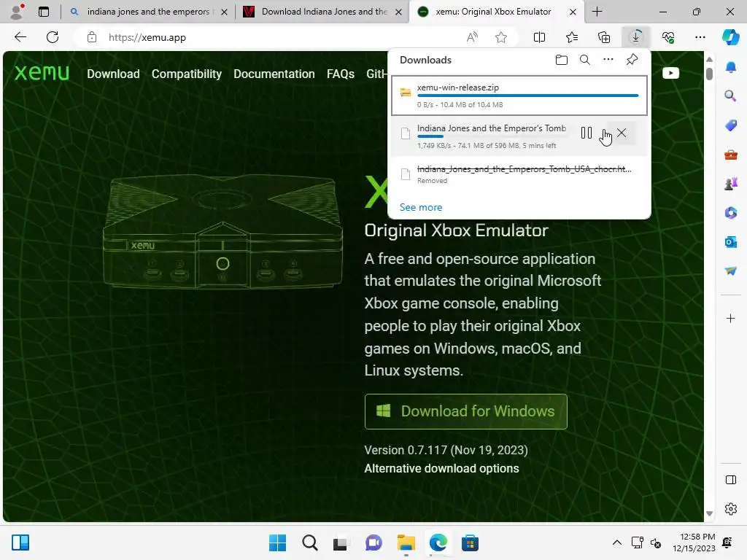The image size is (747, 560).
Task: Open sidebar Search icon
Action: (x=730, y=96)
